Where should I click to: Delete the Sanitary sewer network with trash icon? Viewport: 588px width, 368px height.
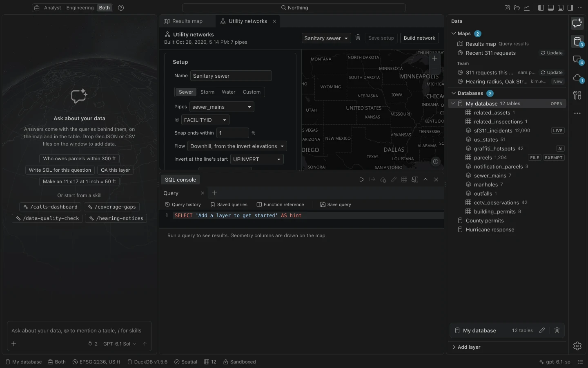click(x=358, y=37)
